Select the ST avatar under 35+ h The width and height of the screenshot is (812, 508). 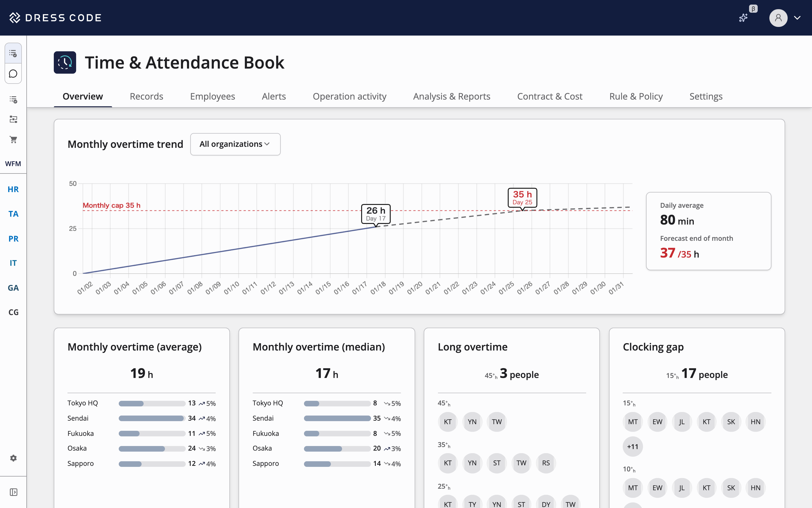(x=497, y=463)
